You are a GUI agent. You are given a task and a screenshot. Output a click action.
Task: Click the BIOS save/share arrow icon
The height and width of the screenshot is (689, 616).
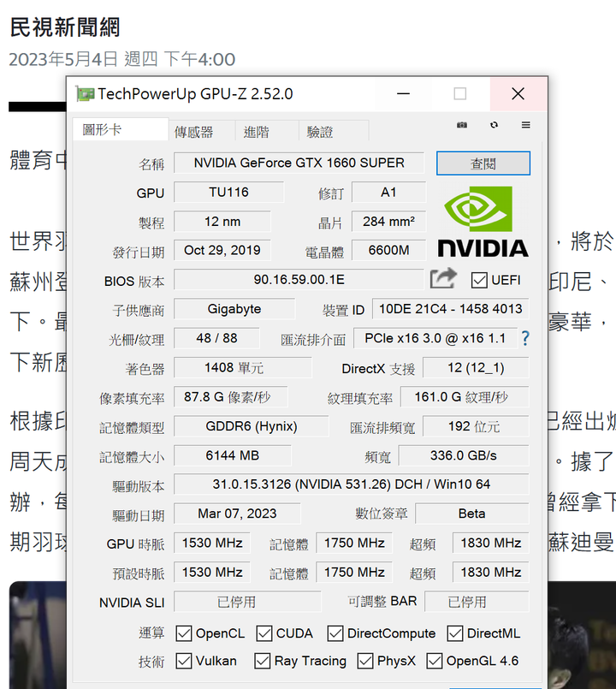click(x=443, y=278)
